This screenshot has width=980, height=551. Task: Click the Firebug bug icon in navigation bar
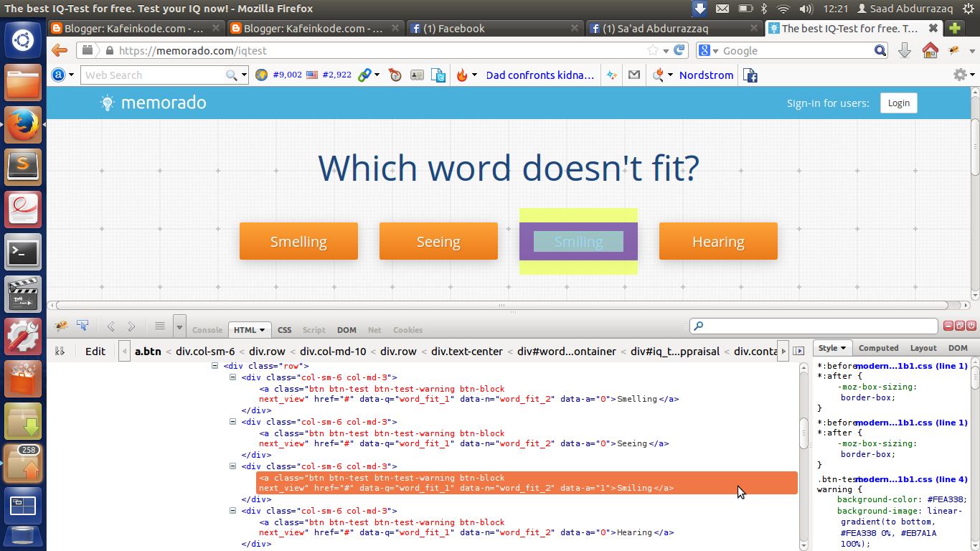[954, 51]
